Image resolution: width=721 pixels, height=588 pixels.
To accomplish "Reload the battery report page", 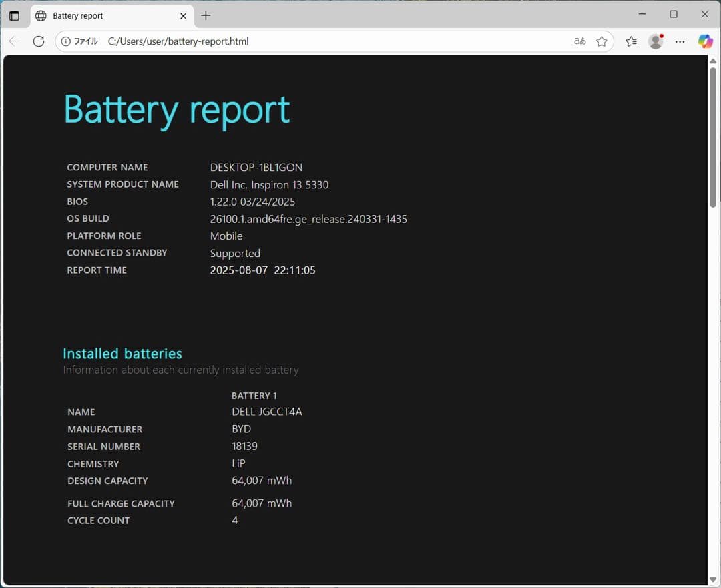I will coord(39,41).
